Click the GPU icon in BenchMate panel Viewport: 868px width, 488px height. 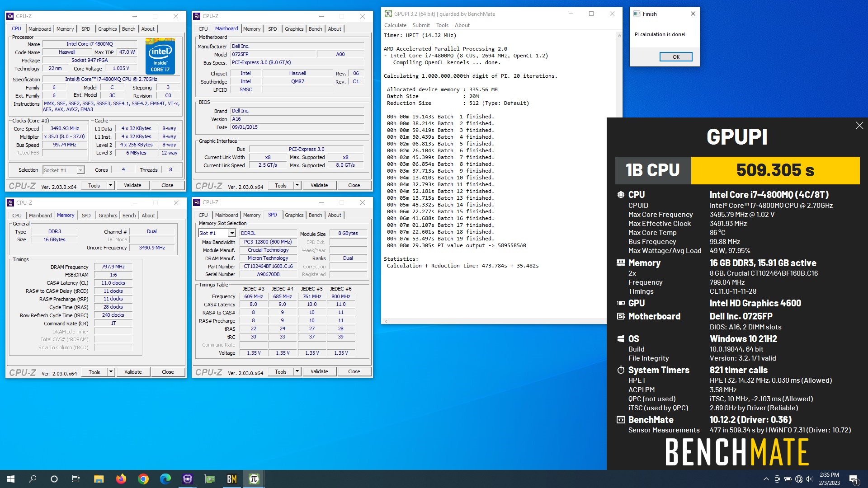tap(621, 303)
